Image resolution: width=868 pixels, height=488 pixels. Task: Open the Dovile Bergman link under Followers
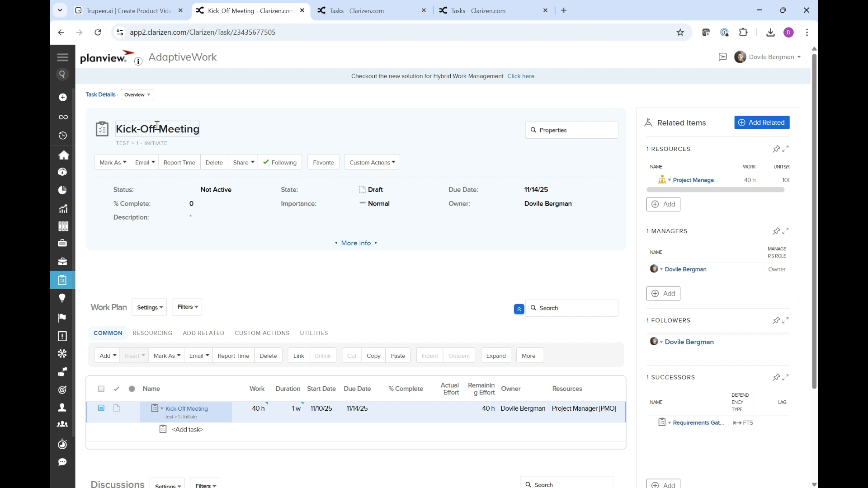pos(689,342)
